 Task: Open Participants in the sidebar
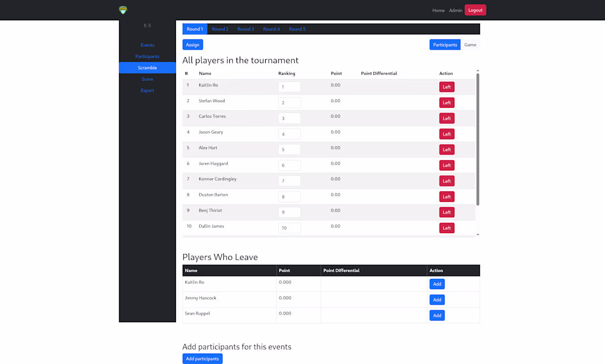click(147, 56)
